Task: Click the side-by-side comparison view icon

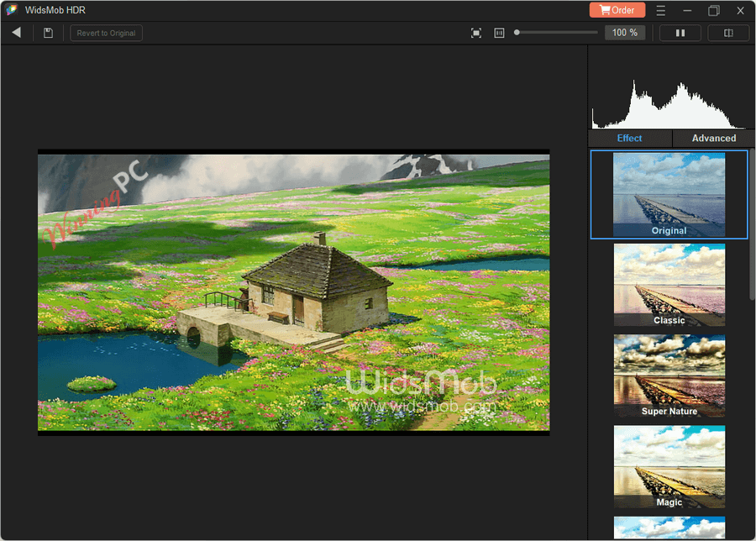Action: pyautogui.click(x=728, y=32)
